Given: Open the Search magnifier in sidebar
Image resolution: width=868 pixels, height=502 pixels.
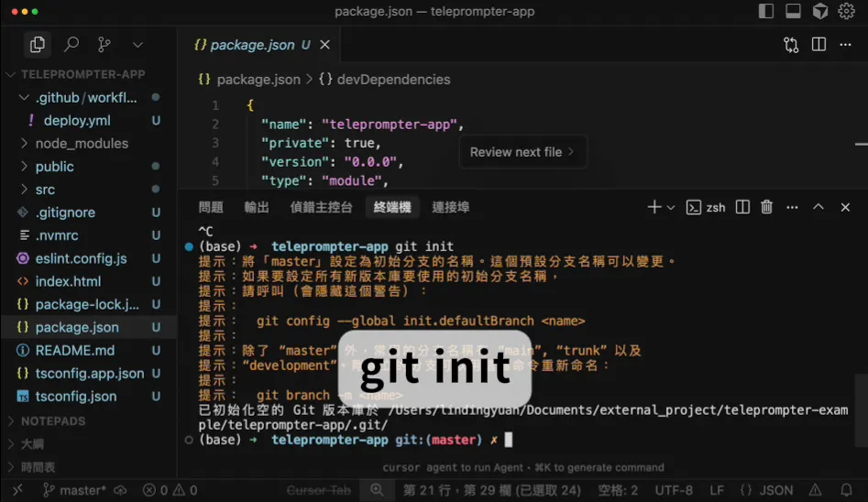Looking at the screenshot, I should 71,44.
